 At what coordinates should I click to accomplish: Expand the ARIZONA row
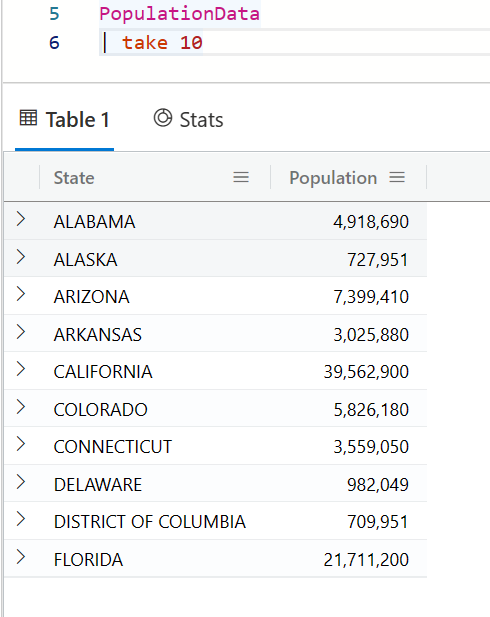tap(21, 294)
